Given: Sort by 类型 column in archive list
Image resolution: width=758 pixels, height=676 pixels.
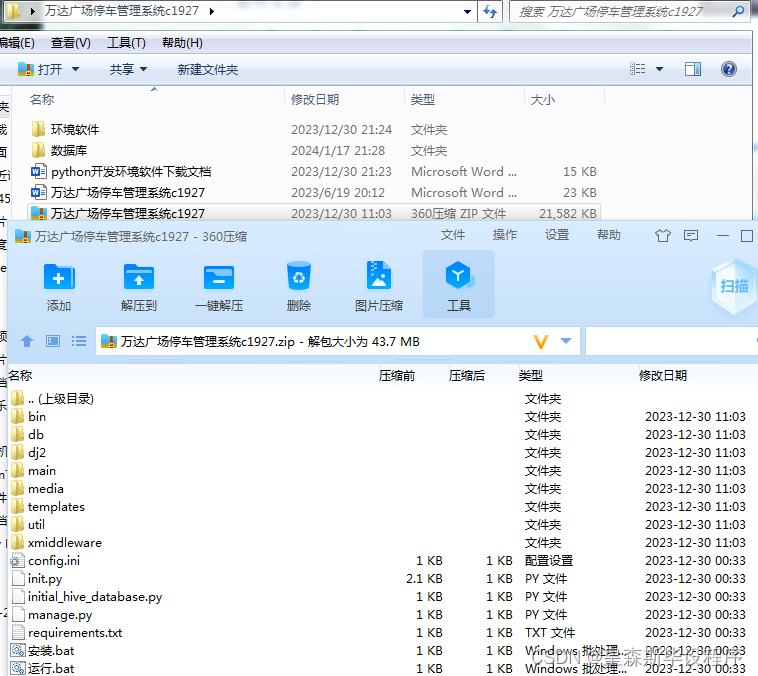Looking at the screenshot, I should tap(530, 376).
